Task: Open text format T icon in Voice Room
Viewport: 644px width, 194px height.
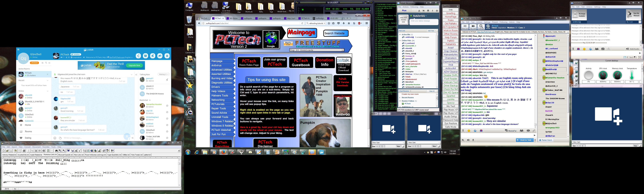Action: point(463,131)
